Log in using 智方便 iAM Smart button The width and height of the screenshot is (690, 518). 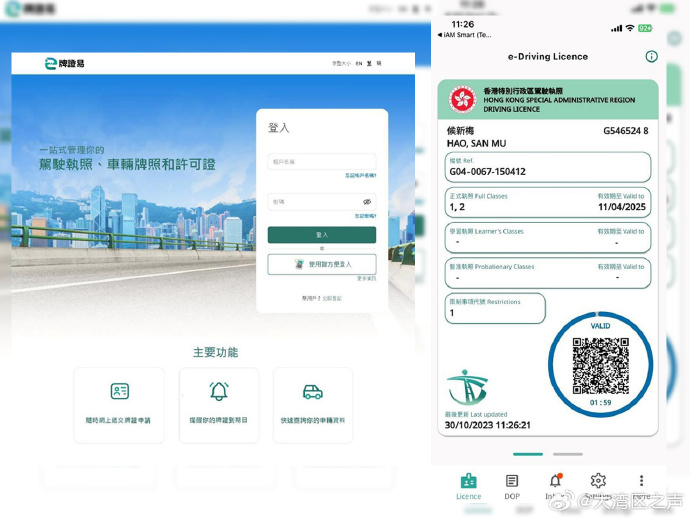pos(322,264)
